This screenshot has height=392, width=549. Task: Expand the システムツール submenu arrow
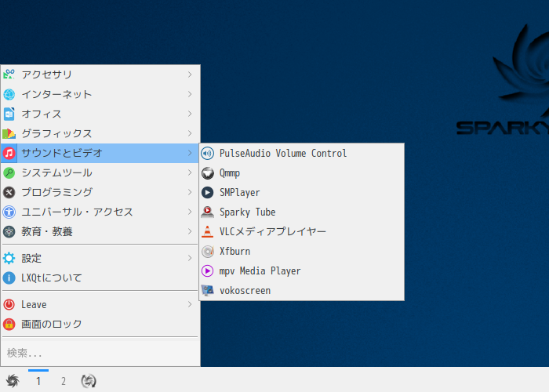tap(190, 172)
